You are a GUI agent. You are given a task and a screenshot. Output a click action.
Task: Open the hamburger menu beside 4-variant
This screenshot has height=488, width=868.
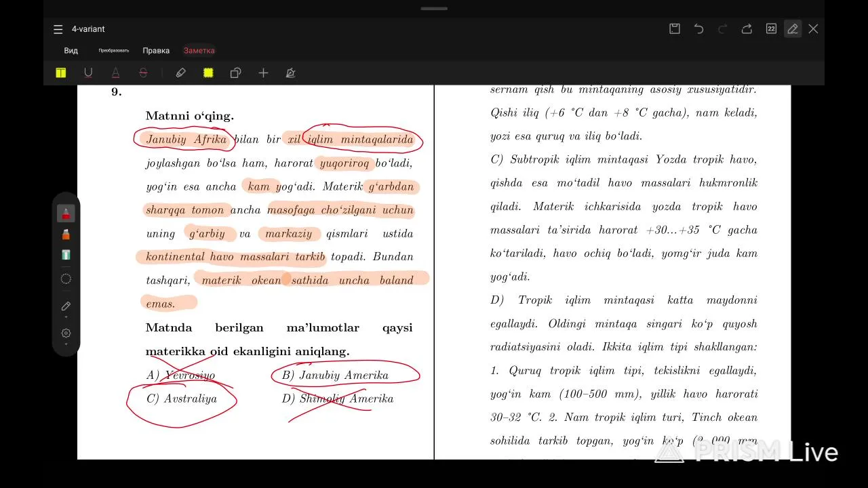pyautogui.click(x=58, y=29)
